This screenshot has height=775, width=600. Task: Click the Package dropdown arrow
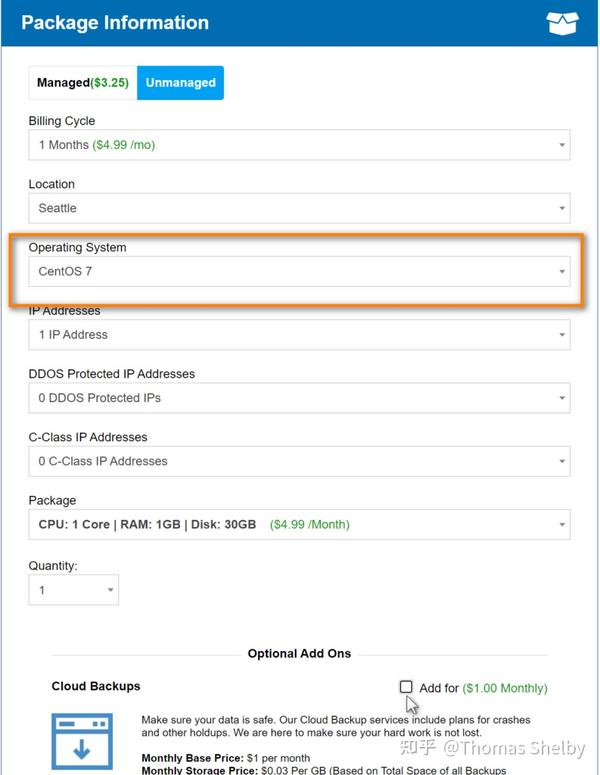(x=562, y=525)
